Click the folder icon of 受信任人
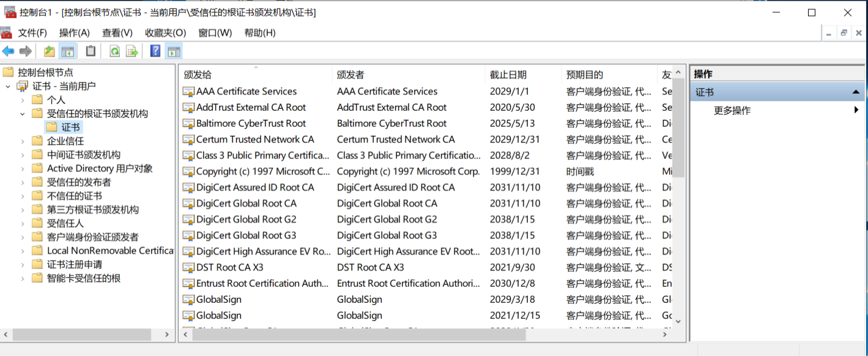The height and width of the screenshot is (356, 868). click(37, 223)
